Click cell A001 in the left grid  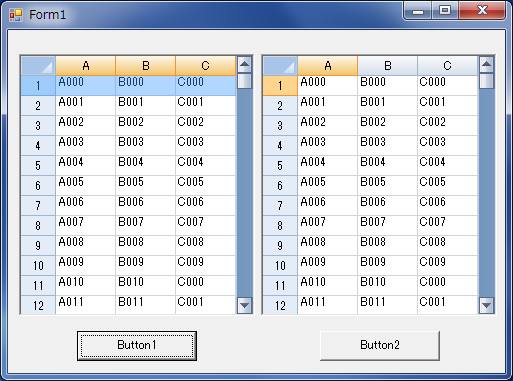pos(85,106)
